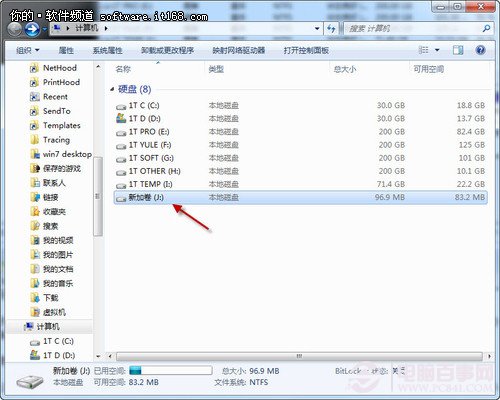The image size is (500, 400).
Task: Click the SendTo folder icon
Action: coord(34,111)
